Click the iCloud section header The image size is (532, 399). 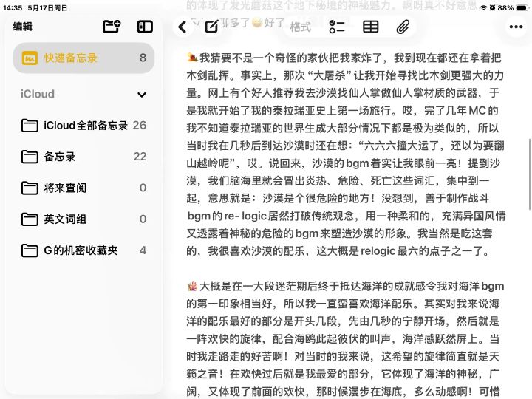(83, 94)
